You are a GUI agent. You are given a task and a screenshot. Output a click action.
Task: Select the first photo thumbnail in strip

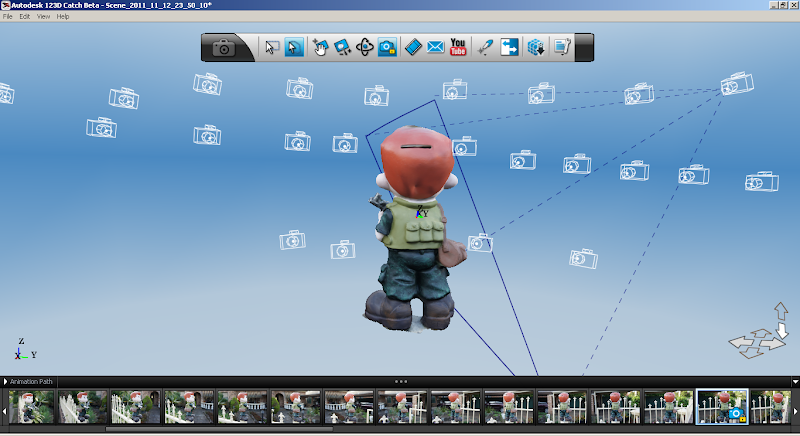tap(30, 406)
